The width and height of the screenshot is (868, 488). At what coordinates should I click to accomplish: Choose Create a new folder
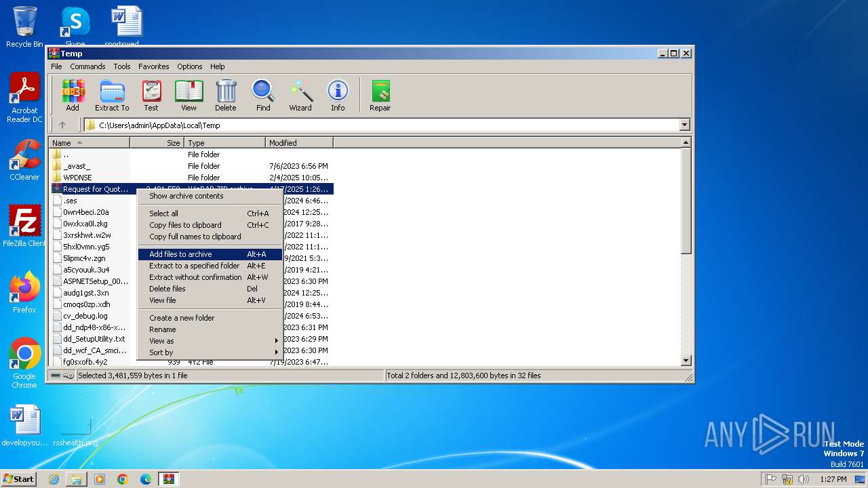point(210,318)
